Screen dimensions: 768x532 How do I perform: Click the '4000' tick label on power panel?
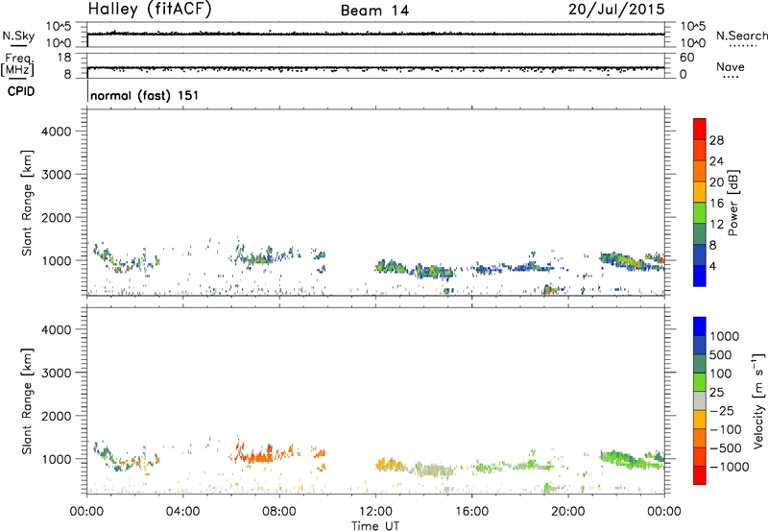[57, 132]
